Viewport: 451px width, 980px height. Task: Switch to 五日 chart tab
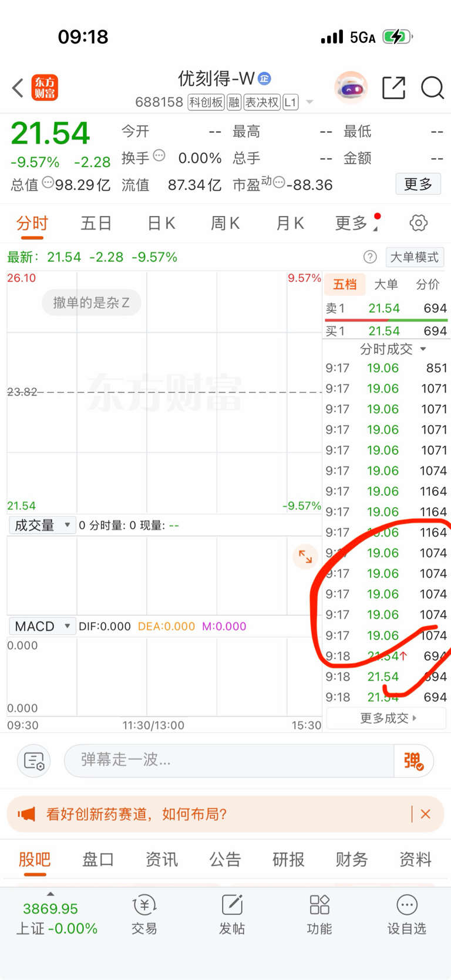pos(96,224)
